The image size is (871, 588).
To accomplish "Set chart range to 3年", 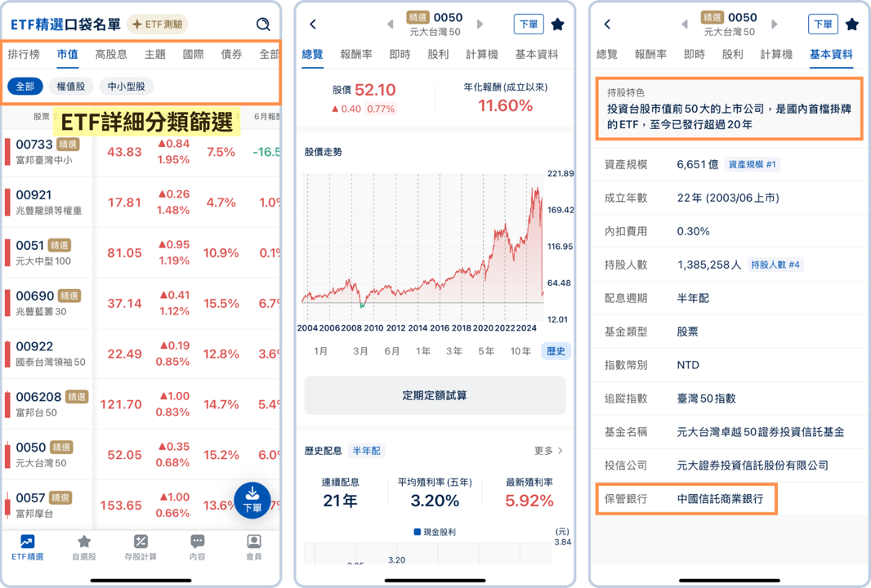I will [454, 351].
